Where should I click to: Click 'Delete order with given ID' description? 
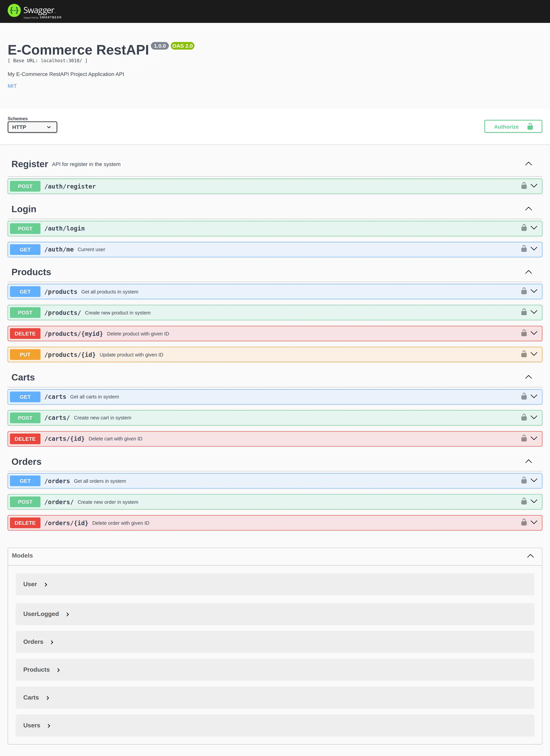[121, 523]
